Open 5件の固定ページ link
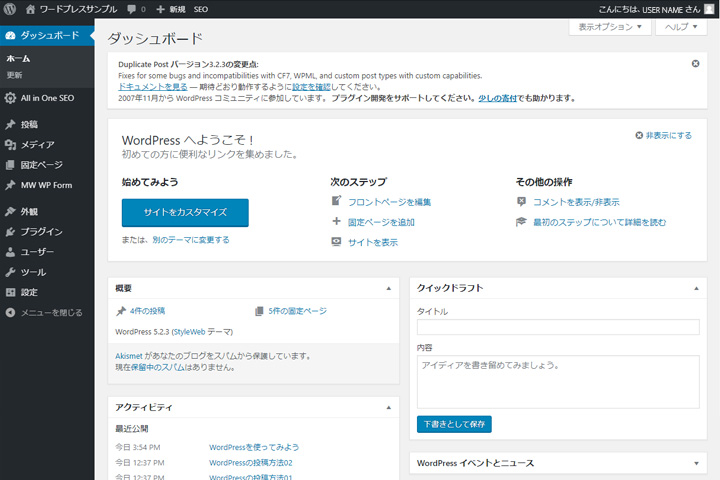Viewport: 720px width, 480px height. click(298, 311)
